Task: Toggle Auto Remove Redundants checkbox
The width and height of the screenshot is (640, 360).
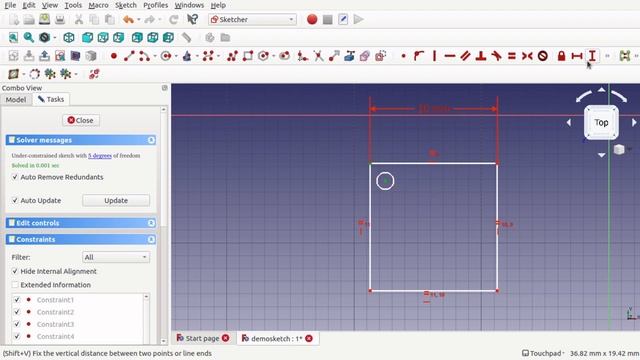Action: tap(15, 177)
